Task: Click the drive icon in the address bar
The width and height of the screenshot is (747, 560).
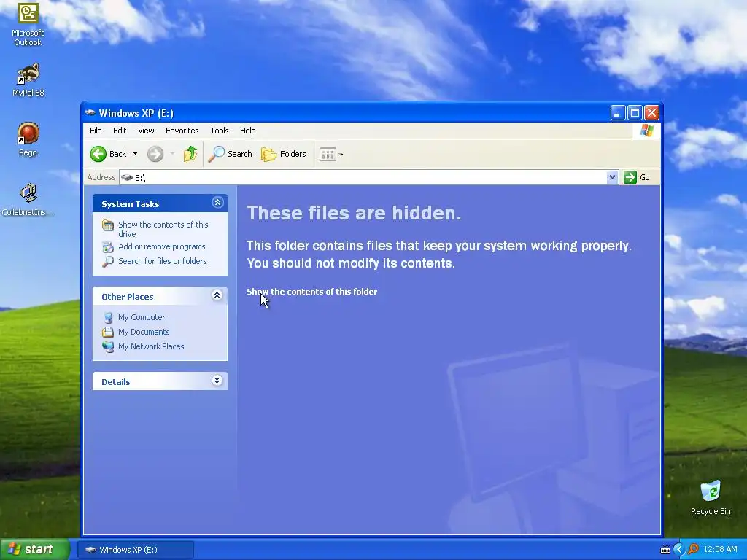Action: tap(127, 178)
